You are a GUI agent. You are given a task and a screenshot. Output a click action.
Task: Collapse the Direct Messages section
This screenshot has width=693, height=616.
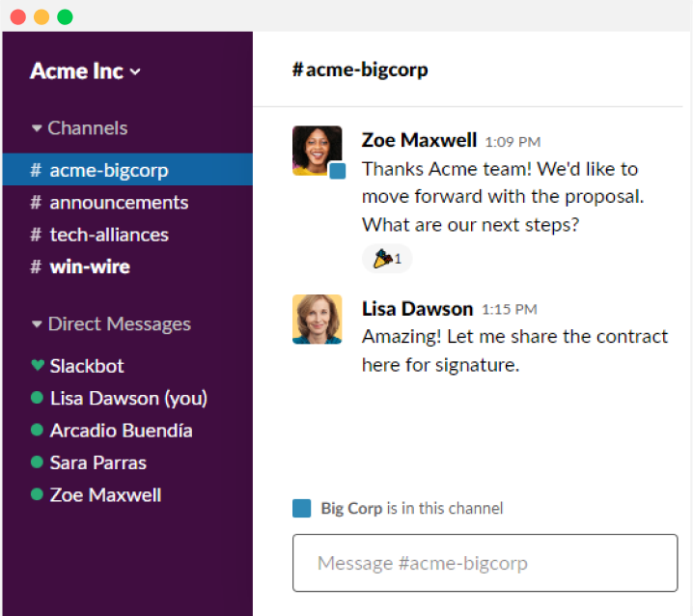pyautogui.click(x=38, y=324)
